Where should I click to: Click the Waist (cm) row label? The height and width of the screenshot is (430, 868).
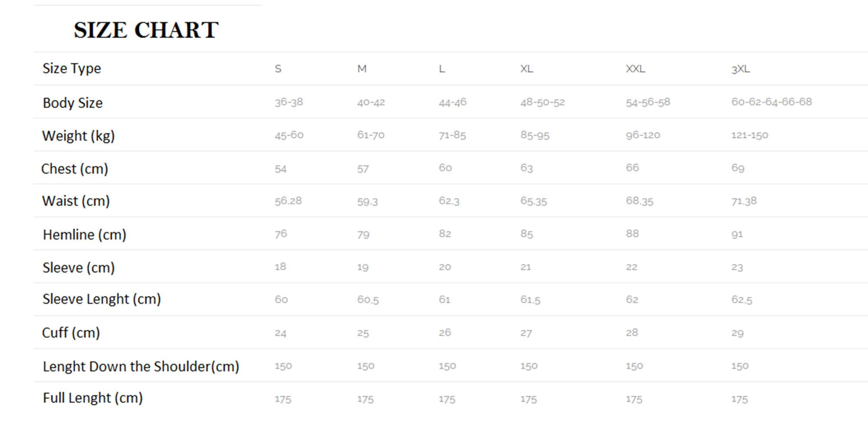76,201
